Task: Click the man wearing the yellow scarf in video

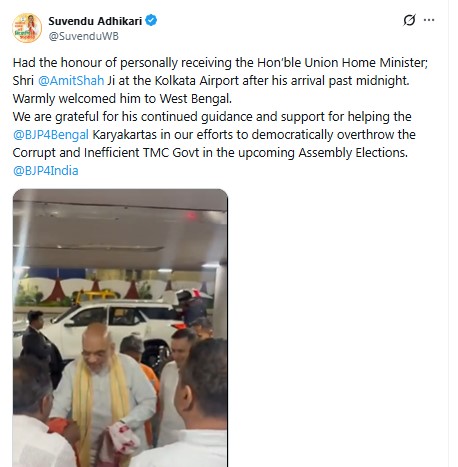Action: coord(103,395)
